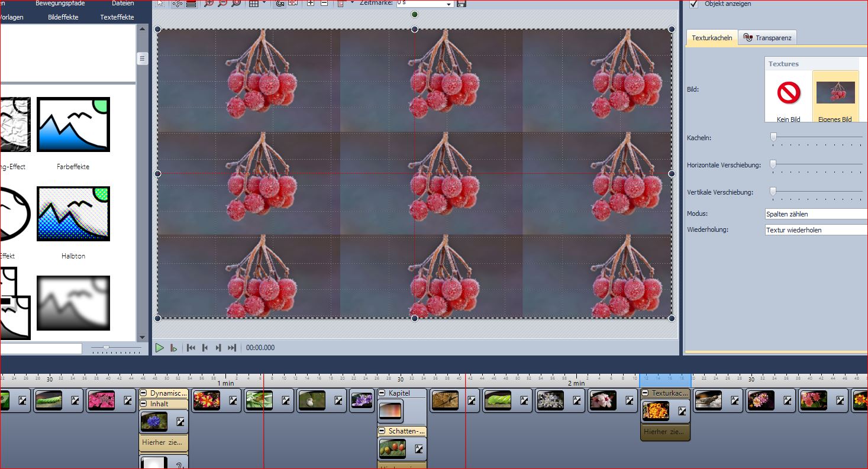Toggle the Objekt anzeigen checkbox
Viewport: 868px width, 469px height.
(x=694, y=4)
